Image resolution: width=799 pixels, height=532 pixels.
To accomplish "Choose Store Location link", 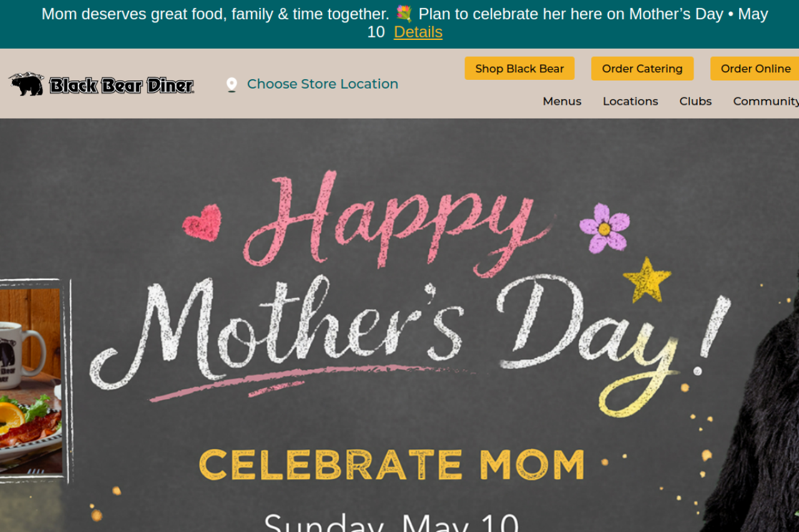I will pos(322,84).
